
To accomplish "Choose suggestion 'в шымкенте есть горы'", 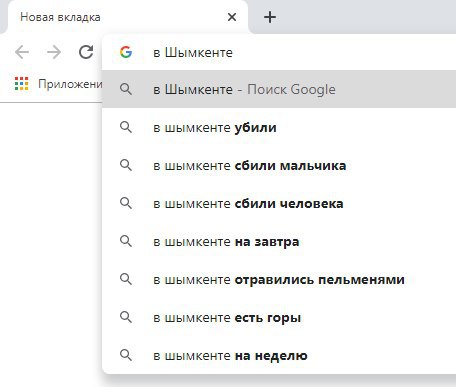I will 279,317.
